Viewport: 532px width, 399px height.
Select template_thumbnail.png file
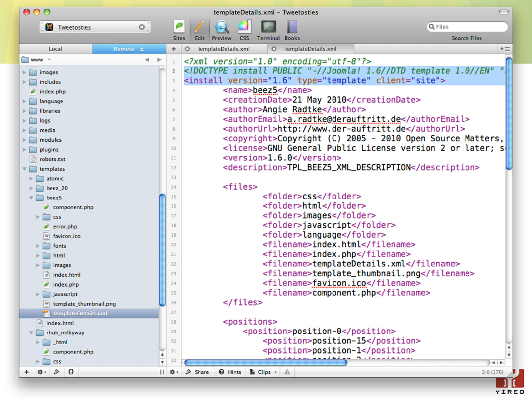coord(89,304)
